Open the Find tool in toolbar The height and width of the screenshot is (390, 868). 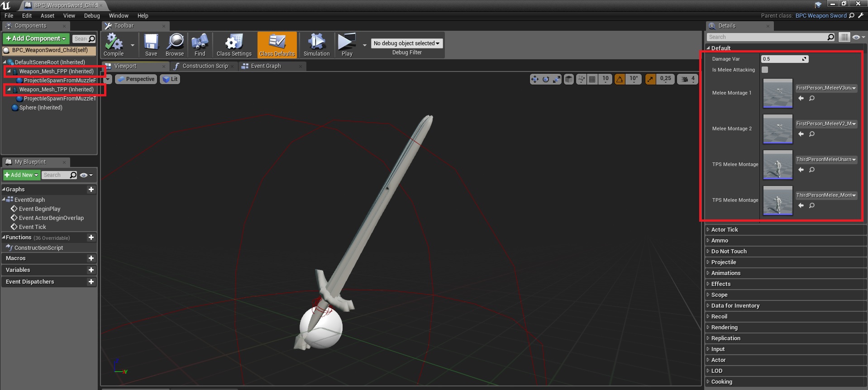click(x=200, y=45)
